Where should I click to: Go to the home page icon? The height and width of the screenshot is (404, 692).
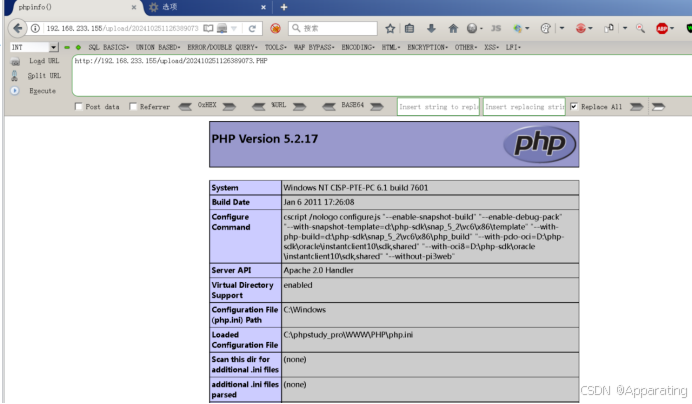point(453,29)
